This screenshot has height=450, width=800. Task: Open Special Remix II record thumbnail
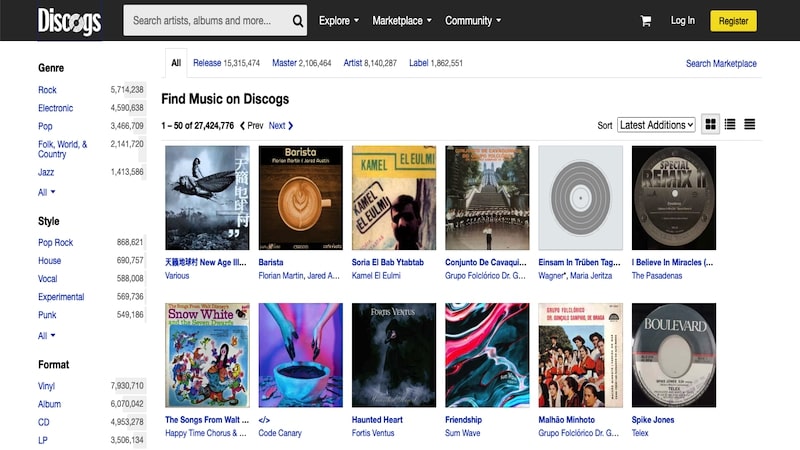pos(674,198)
